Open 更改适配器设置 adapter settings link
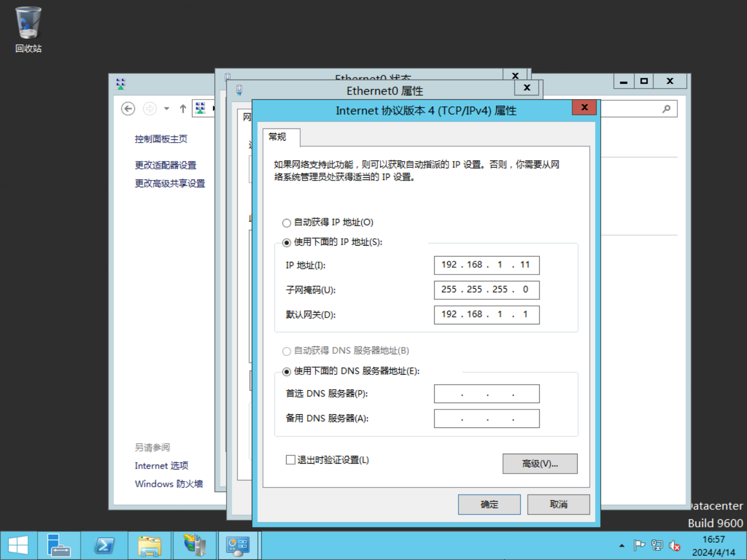Viewport: 747px width, 560px height. (165, 165)
